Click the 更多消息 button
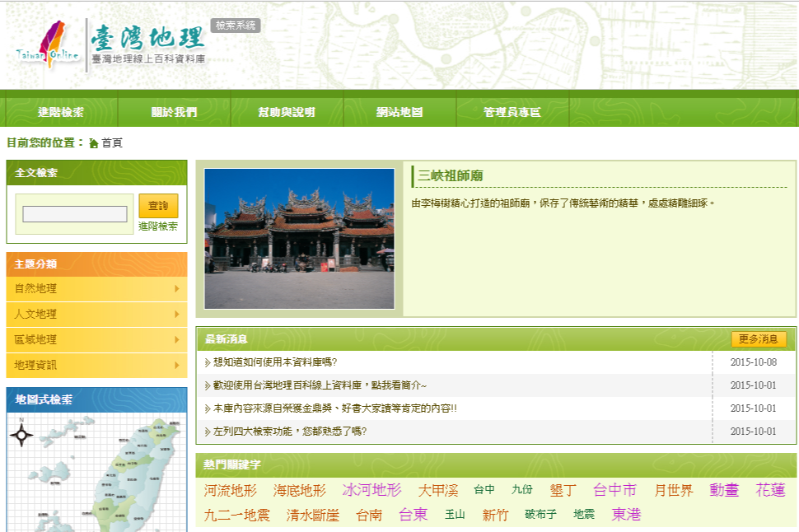799x532 pixels. click(759, 338)
